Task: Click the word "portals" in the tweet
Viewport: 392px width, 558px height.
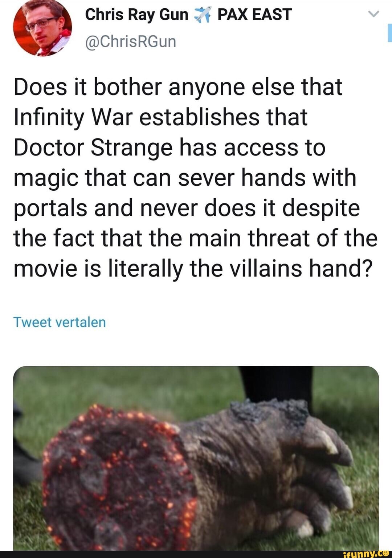Action: click(50, 208)
